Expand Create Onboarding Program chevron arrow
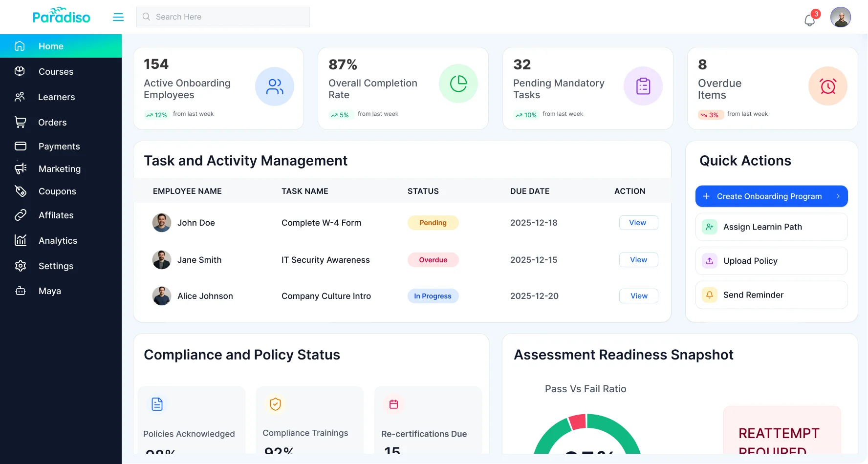Image resolution: width=868 pixels, height=464 pixels. [x=838, y=196]
